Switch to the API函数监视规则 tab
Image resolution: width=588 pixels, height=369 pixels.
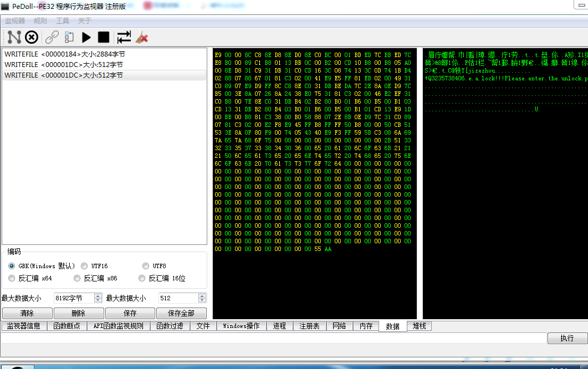point(119,326)
